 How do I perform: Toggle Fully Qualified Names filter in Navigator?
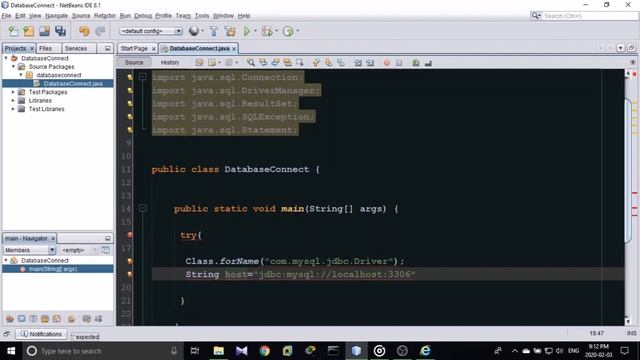pyautogui.click(x=71, y=319)
